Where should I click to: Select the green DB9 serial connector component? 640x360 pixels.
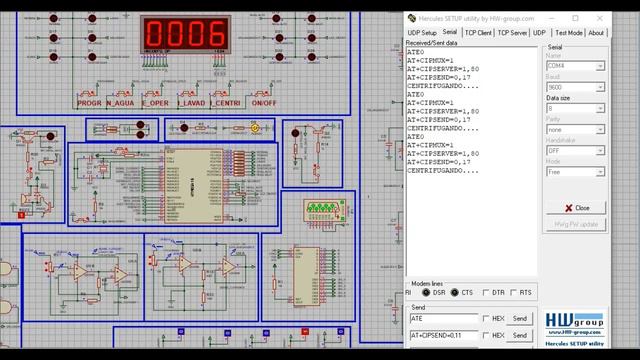(x=324, y=211)
